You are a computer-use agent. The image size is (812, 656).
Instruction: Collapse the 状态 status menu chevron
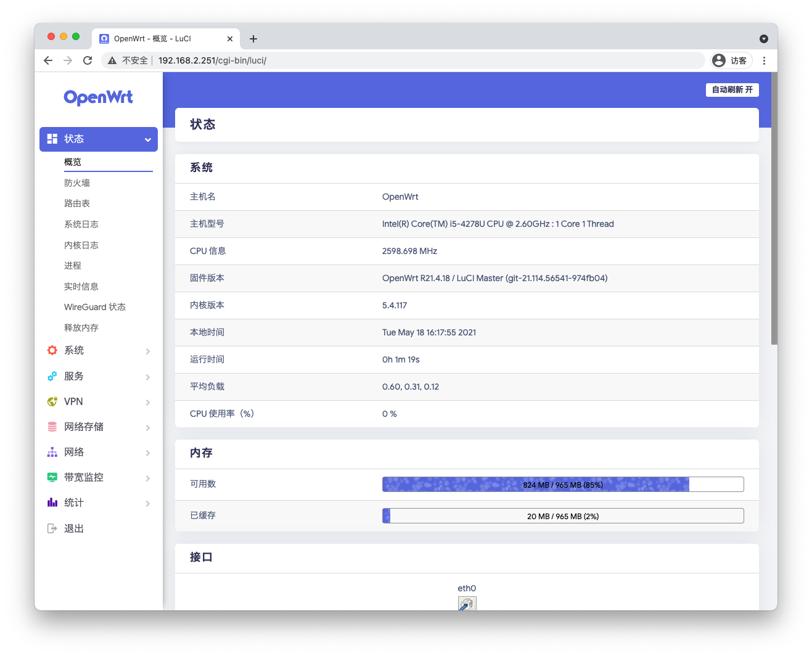[148, 140]
